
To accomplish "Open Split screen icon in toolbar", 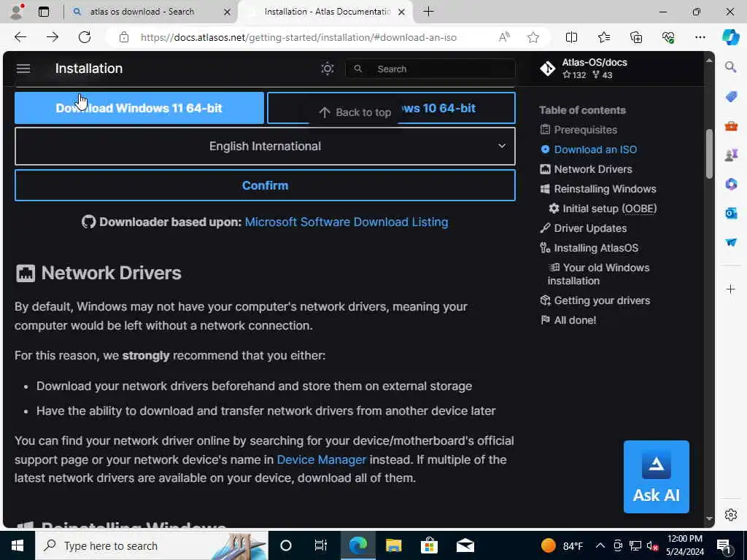I will click(571, 37).
